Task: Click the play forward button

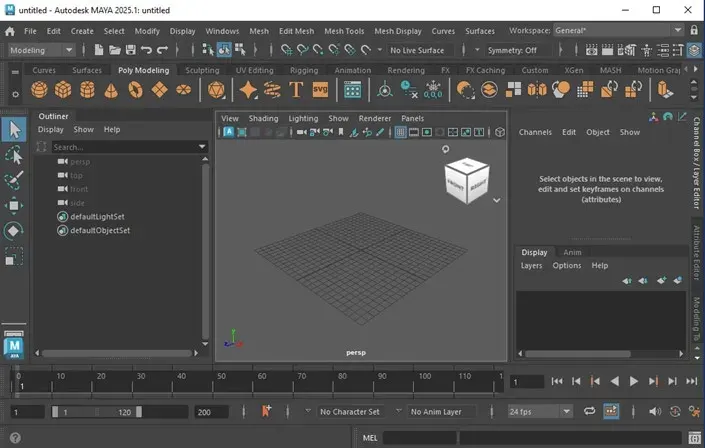Action: (x=634, y=381)
